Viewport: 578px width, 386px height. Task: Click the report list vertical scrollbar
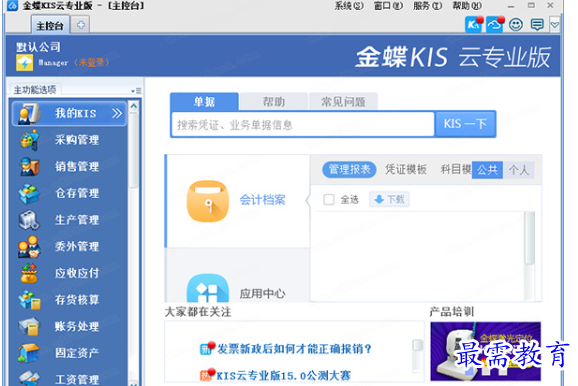click(x=530, y=238)
